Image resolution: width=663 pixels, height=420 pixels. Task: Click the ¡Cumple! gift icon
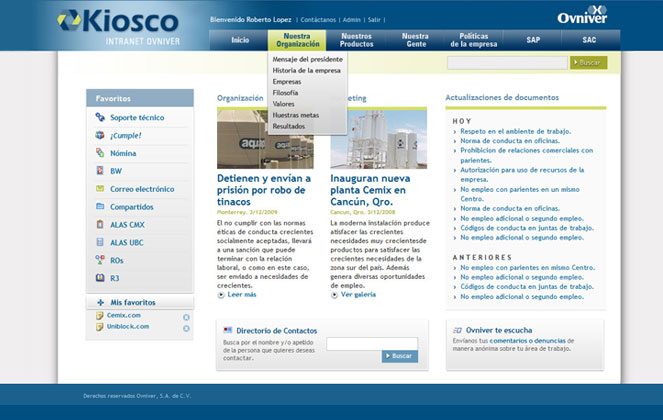(x=100, y=135)
